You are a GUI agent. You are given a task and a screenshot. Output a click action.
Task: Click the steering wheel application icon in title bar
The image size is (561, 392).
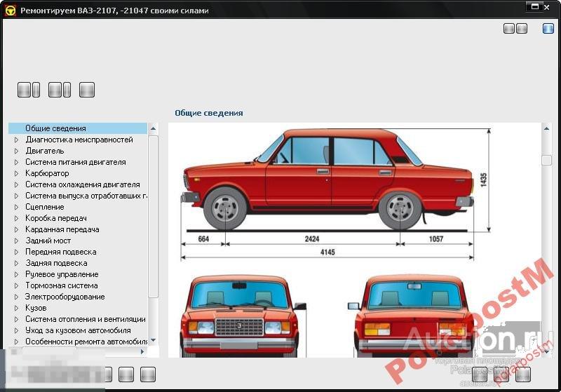click(x=10, y=10)
